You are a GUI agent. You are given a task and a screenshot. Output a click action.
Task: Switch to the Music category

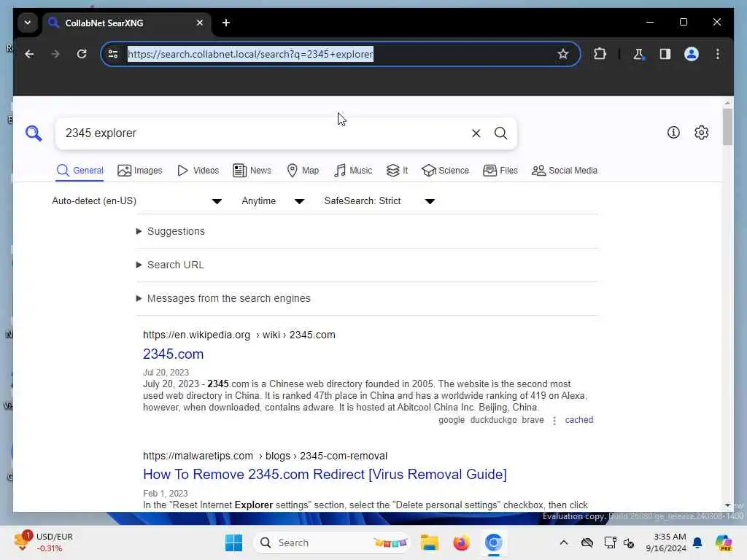[x=353, y=171]
